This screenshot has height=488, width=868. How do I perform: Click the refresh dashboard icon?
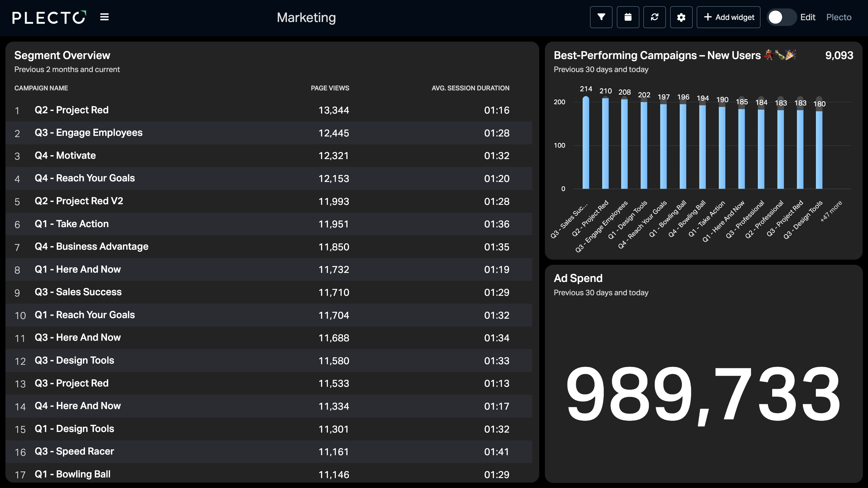click(654, 17)
